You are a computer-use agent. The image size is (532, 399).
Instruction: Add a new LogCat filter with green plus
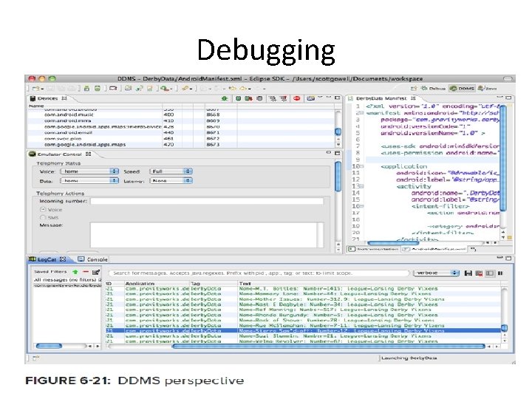(75, 272)
